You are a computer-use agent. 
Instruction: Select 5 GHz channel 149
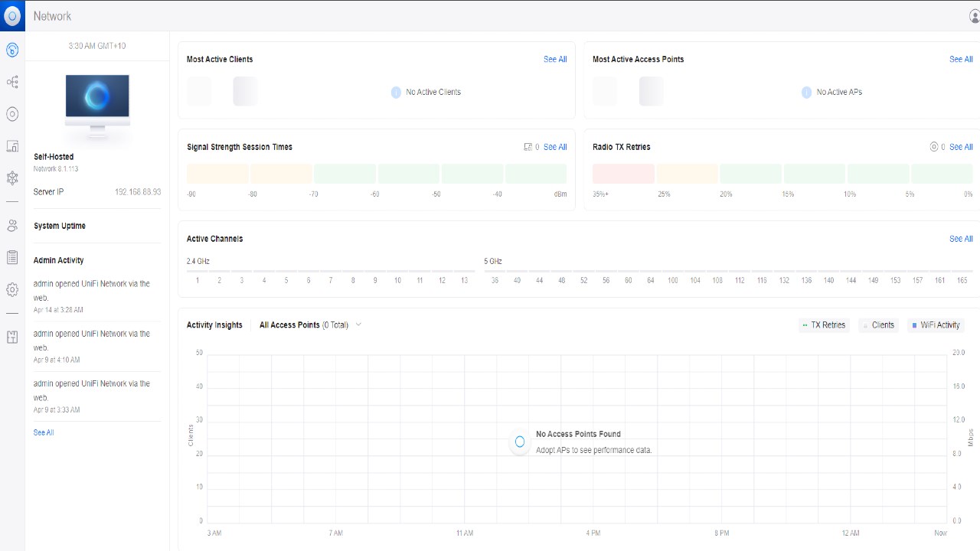point(873,281)
